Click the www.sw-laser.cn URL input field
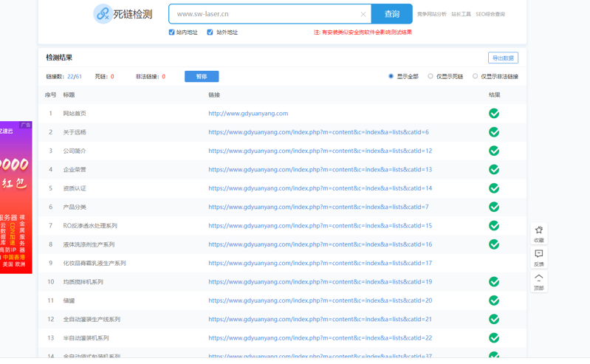590x364 pixels. (x=266, y=14)
